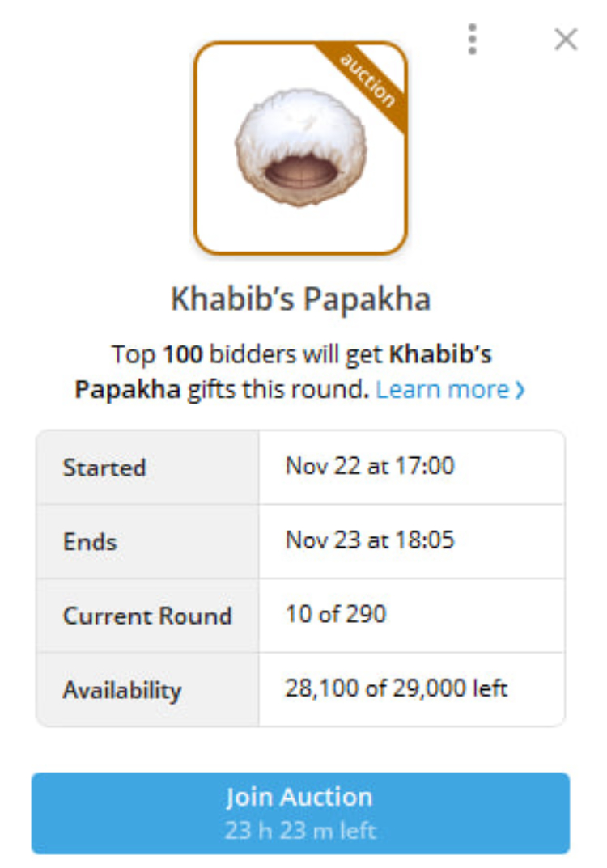This screenshot has width=607, height=868.
Task: Select the Current Round label
Action: click(147, 616)
